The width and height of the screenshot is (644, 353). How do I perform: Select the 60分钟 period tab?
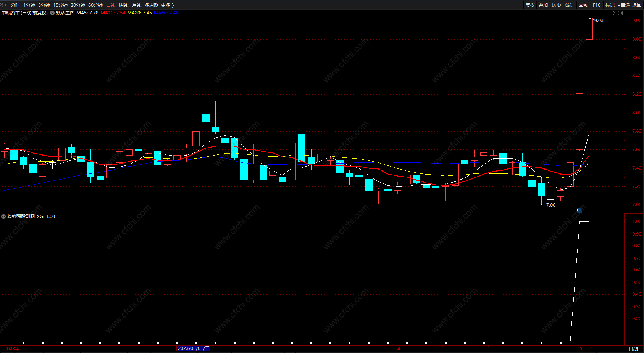(x=95, y=5)
